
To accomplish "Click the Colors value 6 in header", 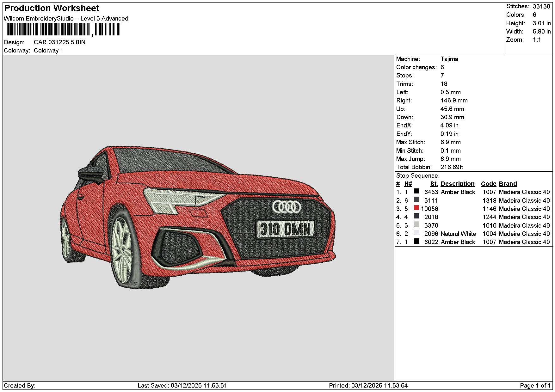I will coord(534,15).
